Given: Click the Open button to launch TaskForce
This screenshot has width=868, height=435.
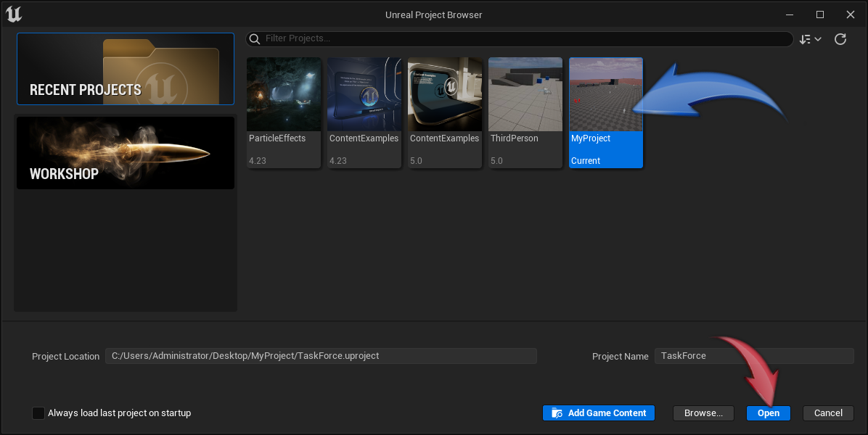Looking at the screenshot, I should (768, 413).
